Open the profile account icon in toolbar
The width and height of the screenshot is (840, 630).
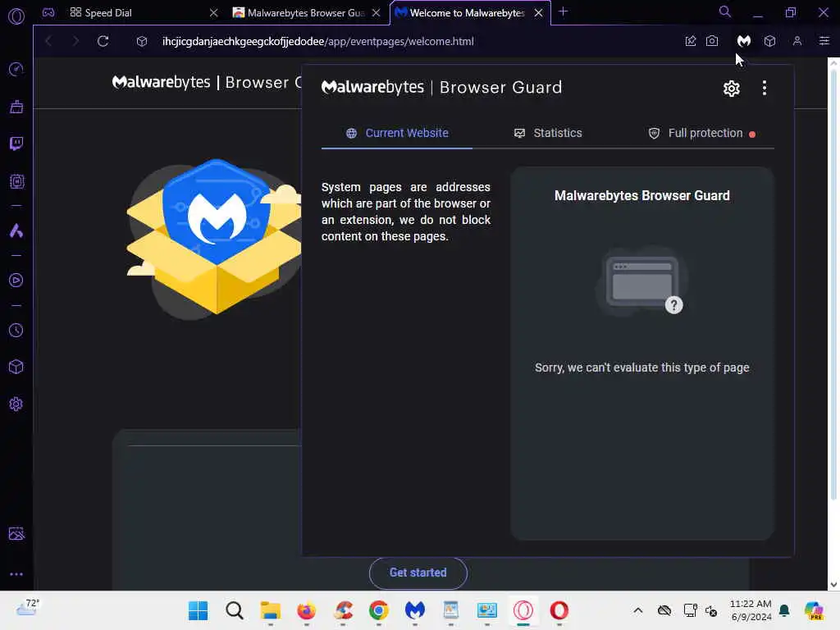pyautogui.click(x=797, y=41)
